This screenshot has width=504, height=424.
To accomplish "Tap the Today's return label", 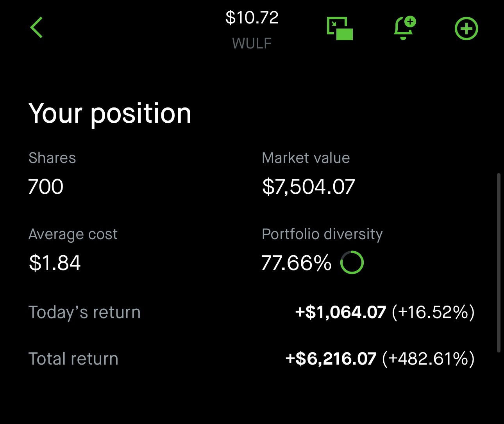I will point(84,312).
